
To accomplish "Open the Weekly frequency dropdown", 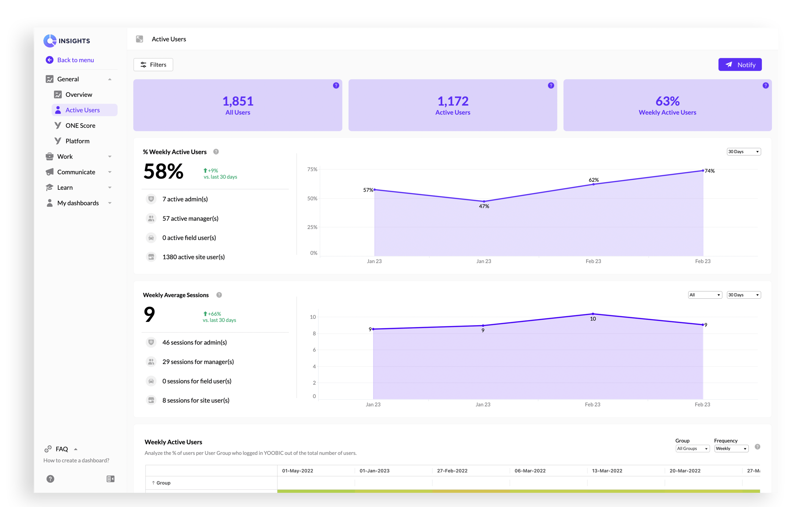I will pos(731,449).
